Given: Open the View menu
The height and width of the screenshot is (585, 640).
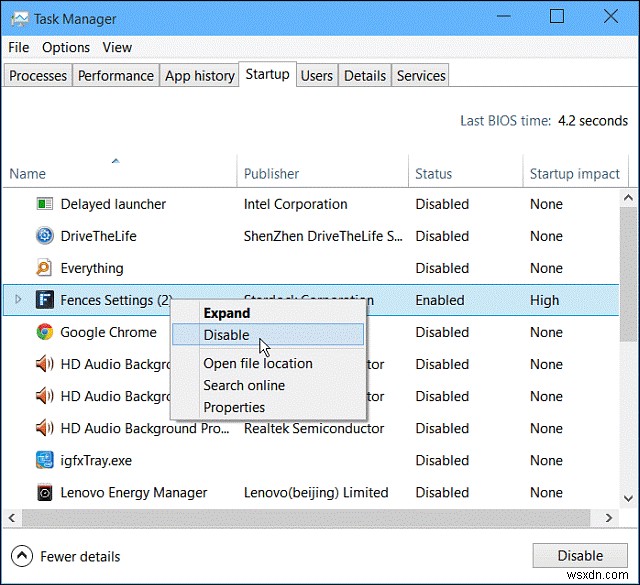Looking at the screenshot, I should pos(117,47).
